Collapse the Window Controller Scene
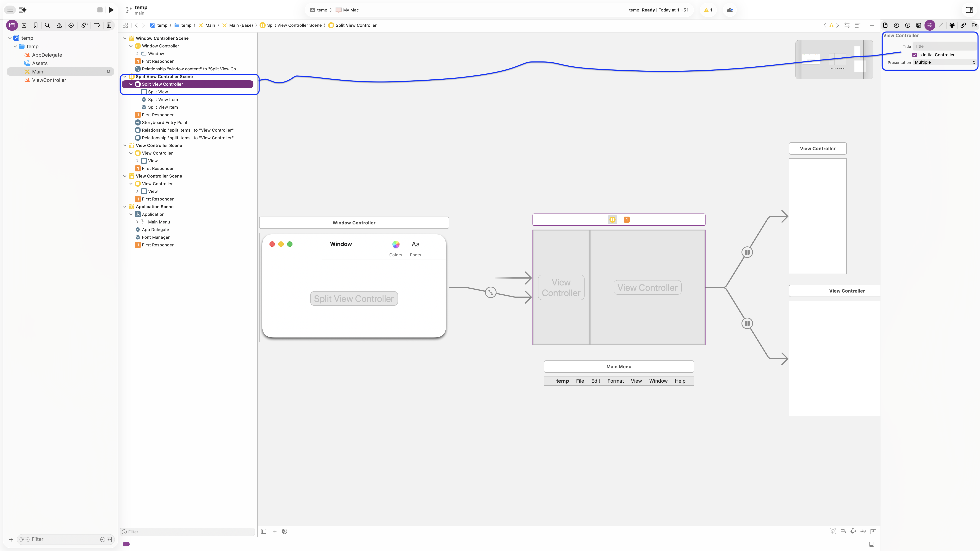Screen dimensions: 980x551 [x=125, y=38]
